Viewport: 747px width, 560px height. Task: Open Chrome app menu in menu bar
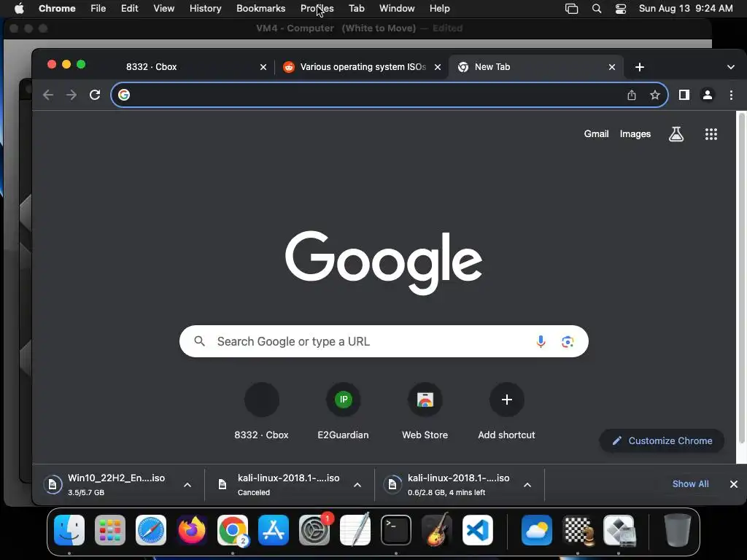point(57,9)
